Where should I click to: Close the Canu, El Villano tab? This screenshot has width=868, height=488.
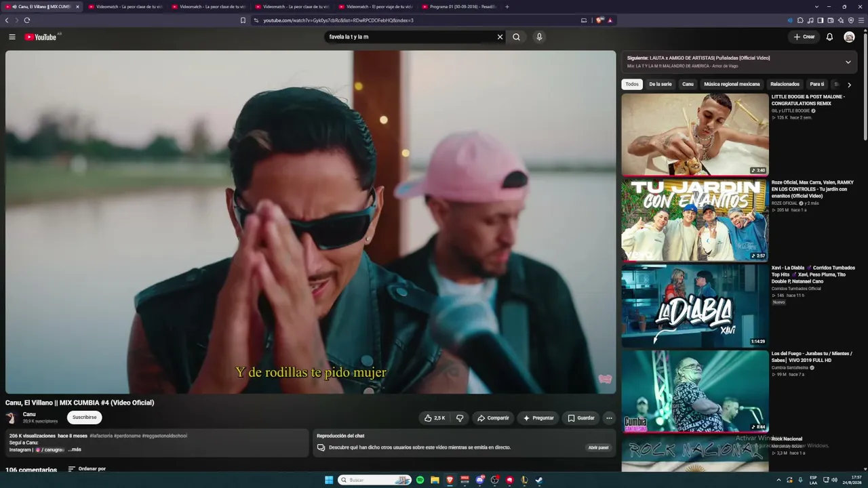tap(77, 7)
